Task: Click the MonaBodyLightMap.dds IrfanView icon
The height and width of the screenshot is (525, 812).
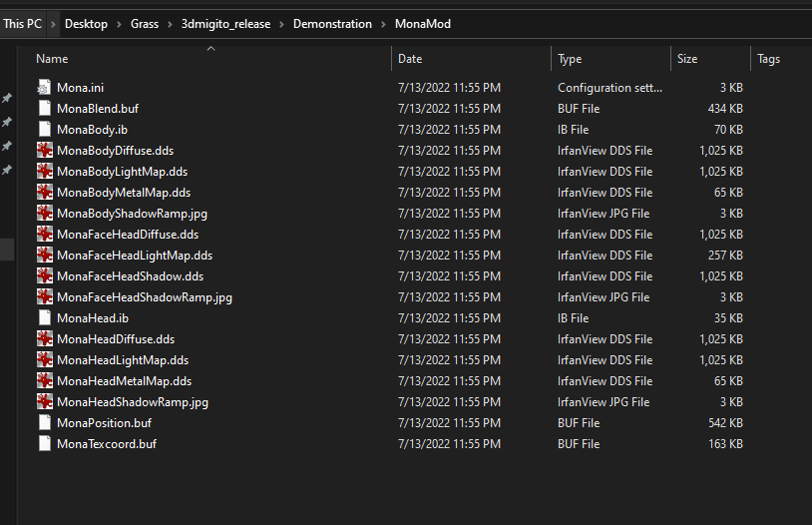Action: (x=45, y=172)
